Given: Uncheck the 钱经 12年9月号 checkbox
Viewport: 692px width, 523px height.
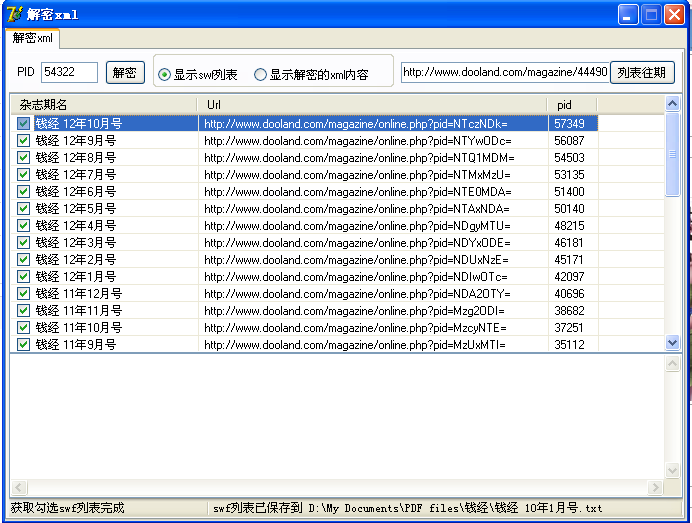Looking at the screenshot, I should (x=23, y=141).
